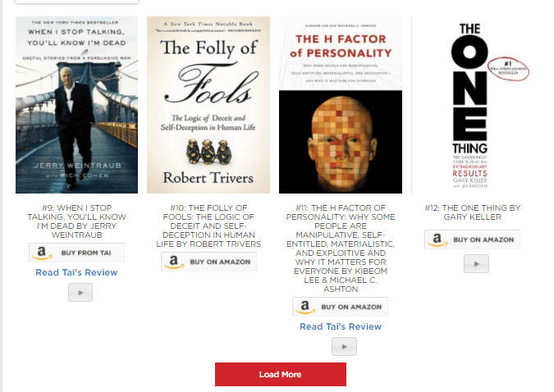
Task: Open The Folly of Fools cover image
Action: coord(208,105)
